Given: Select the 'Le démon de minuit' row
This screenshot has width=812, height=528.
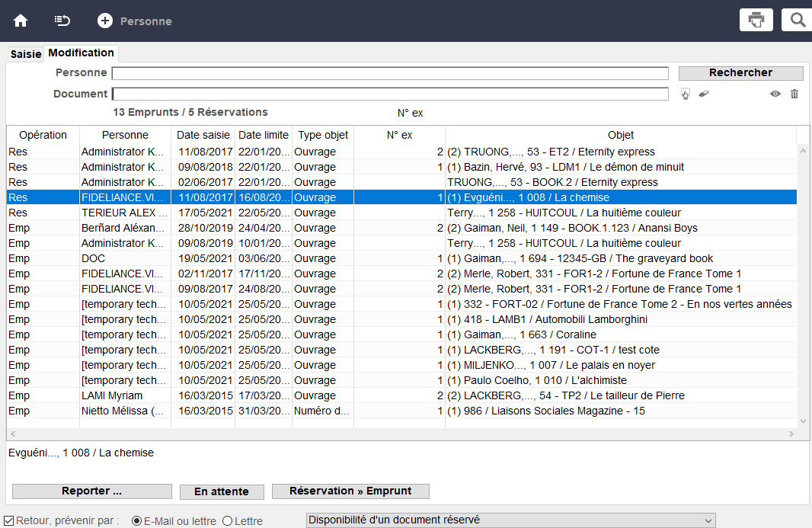Looking at the screenshot, I should 401,167.
